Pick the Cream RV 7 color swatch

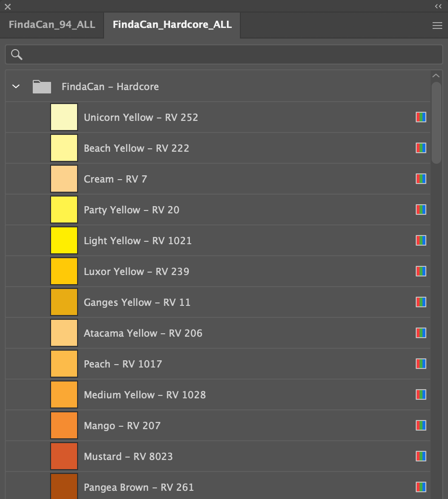click(x=64, y=179)
